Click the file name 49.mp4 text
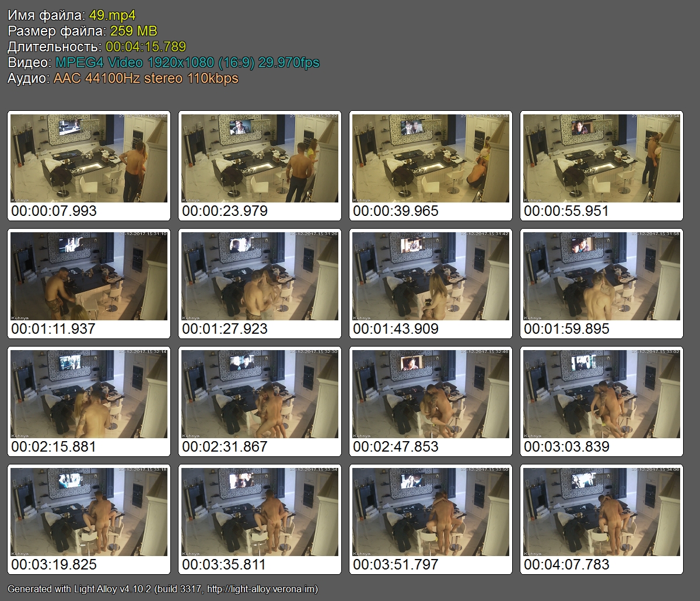 point(113,16)
